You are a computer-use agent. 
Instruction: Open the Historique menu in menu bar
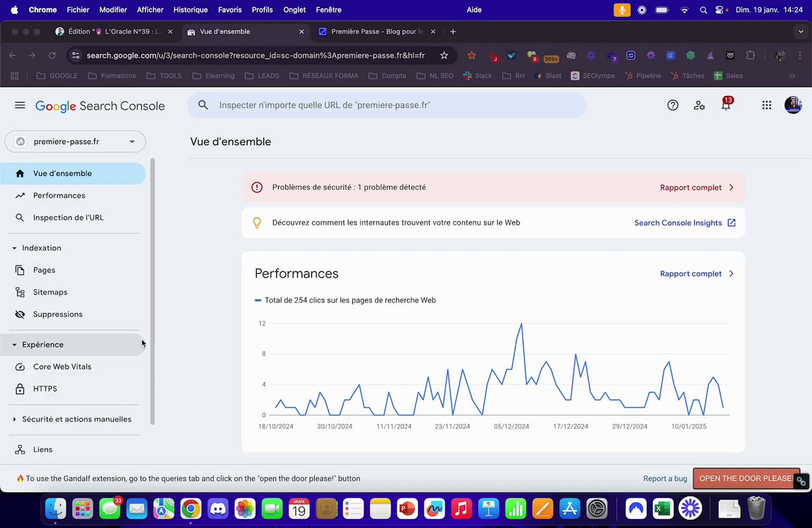click(190, 10)
